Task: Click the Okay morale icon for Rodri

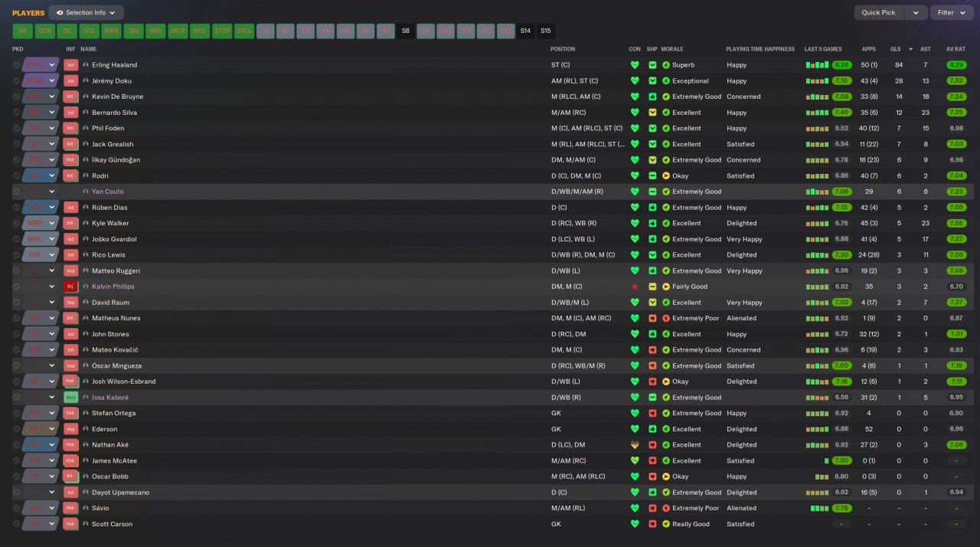Action: pyautogui.click(x=666, y=176)
